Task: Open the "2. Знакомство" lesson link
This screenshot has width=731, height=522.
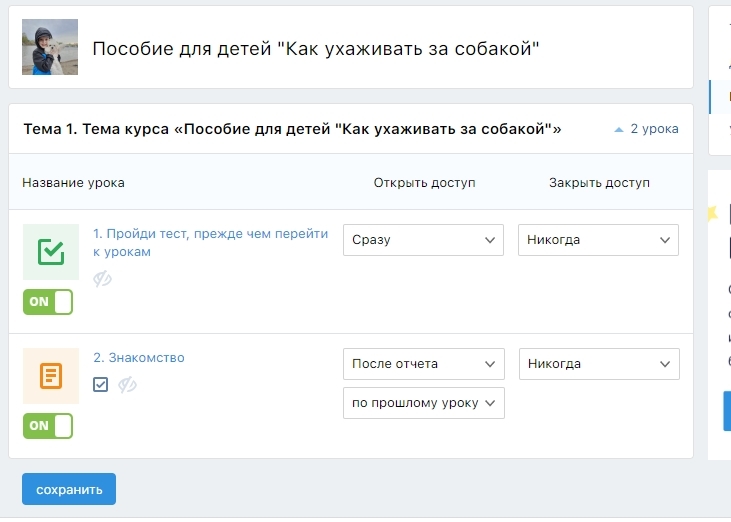Action: [139, 358]
